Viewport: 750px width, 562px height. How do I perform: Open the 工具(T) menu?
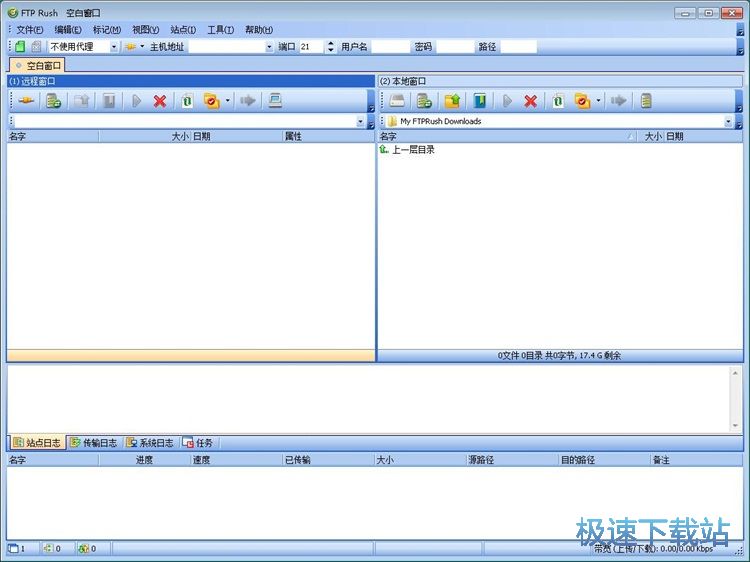coord(221,30)
